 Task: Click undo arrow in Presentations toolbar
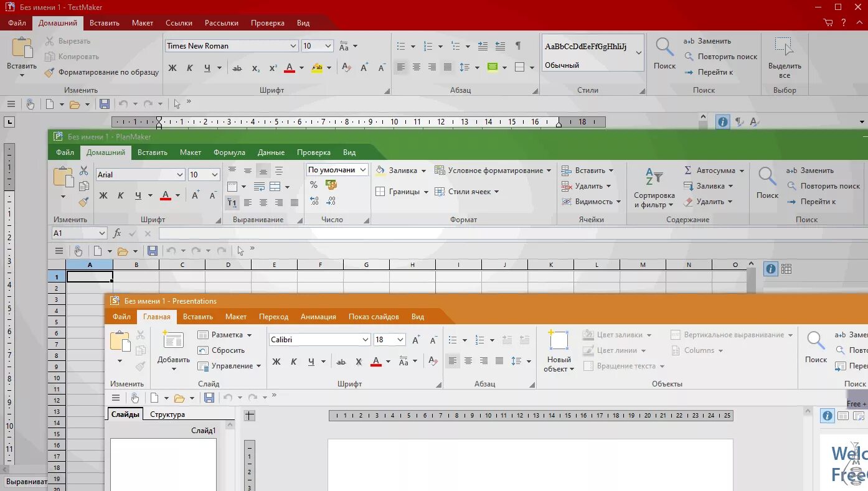(x=228, y=398)
